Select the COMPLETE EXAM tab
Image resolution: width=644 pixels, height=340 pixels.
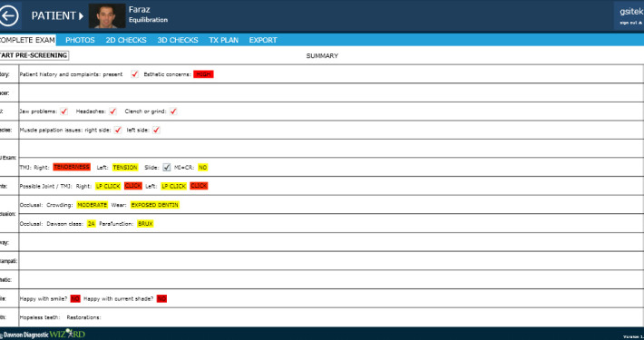[x=27, y=40]
